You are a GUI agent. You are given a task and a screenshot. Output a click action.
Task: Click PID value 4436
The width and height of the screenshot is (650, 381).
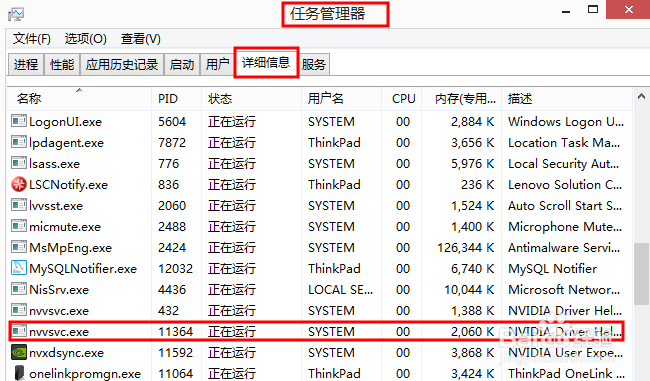coord(172,290)
